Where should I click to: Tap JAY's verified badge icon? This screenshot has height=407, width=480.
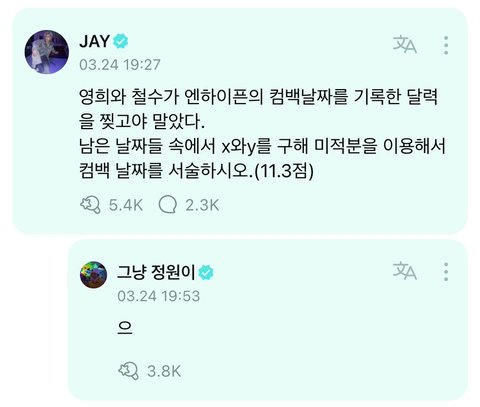tap(121, 42)
